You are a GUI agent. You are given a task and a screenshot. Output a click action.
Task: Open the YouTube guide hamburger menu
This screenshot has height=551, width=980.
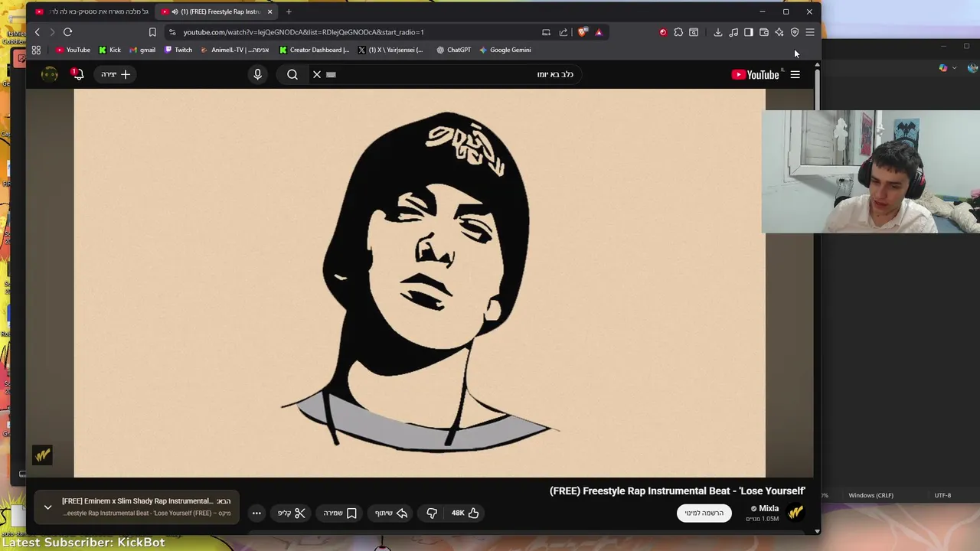click(x=795, y=74)
